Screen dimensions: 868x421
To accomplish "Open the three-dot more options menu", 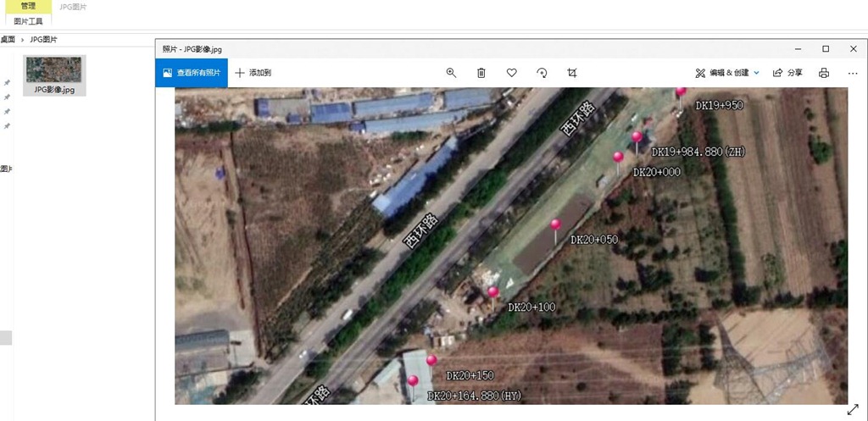I will coord(853,73).
